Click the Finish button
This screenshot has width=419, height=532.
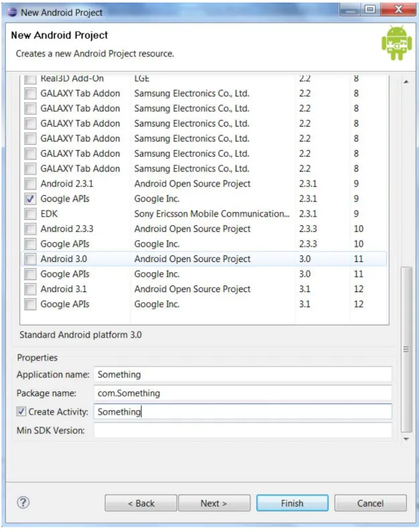pos(292,503)
